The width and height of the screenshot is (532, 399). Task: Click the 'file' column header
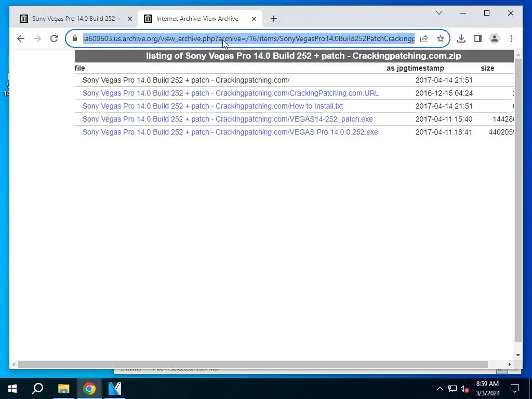point(79,68)
